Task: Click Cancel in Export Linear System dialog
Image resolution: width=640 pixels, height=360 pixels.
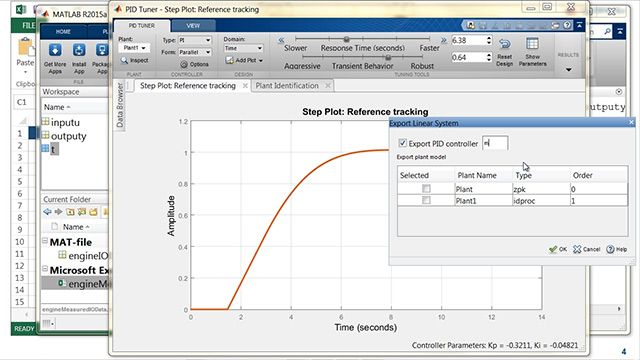Action: [x=586, y=249]
